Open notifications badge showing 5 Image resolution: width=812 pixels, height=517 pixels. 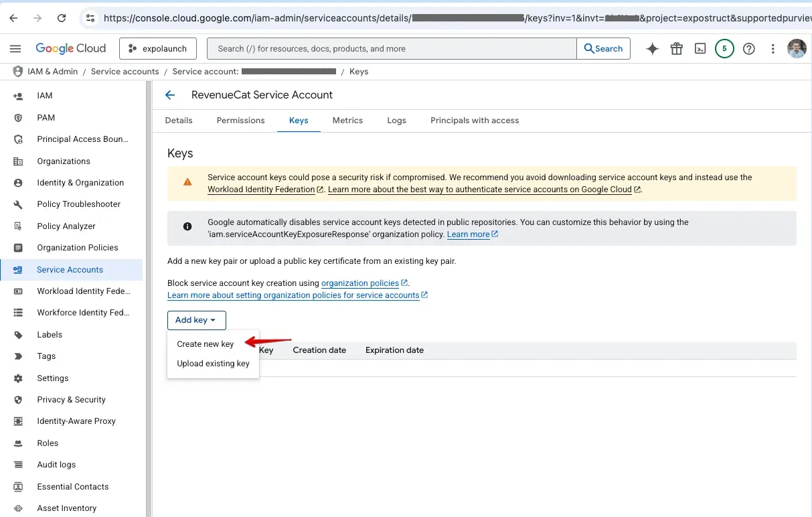coord(724,49)
